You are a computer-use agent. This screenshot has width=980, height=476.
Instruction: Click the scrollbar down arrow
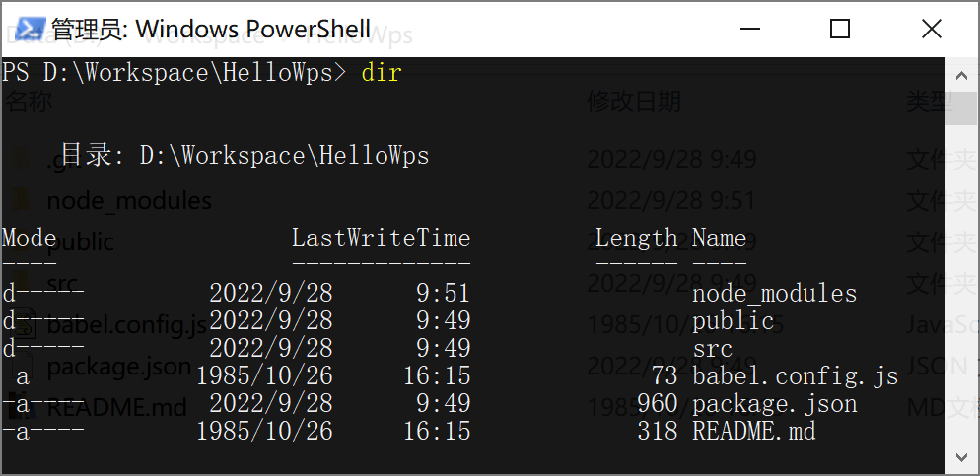click(x=961, y=457)
